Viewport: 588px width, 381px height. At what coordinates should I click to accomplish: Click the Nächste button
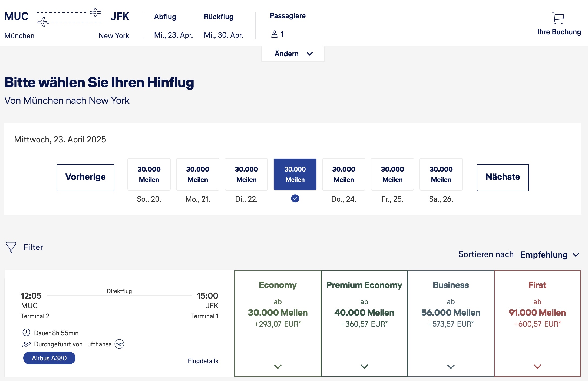[x=503, y=177]
